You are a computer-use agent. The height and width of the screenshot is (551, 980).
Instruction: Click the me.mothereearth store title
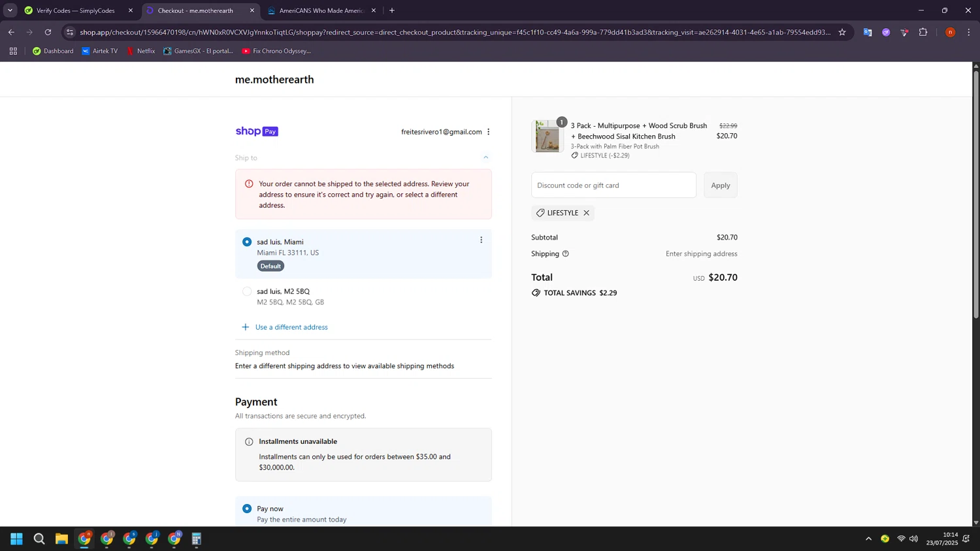(x=274, y=80)
